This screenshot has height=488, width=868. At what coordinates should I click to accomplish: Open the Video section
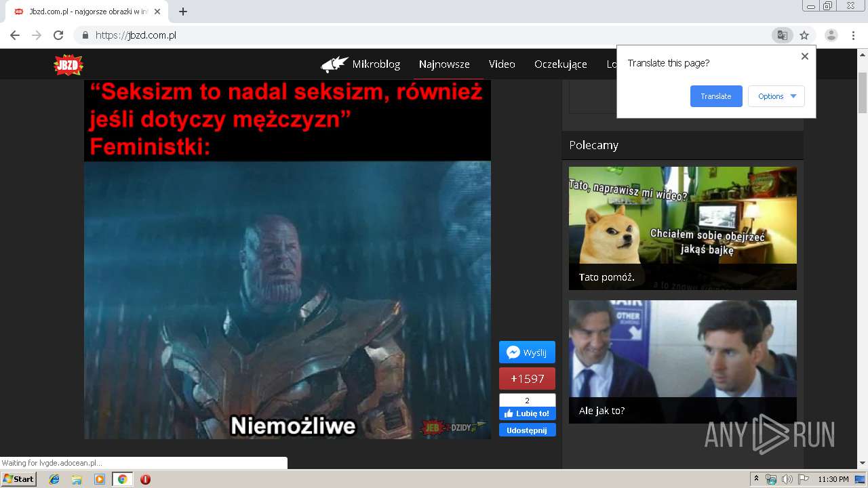(502, 64)
